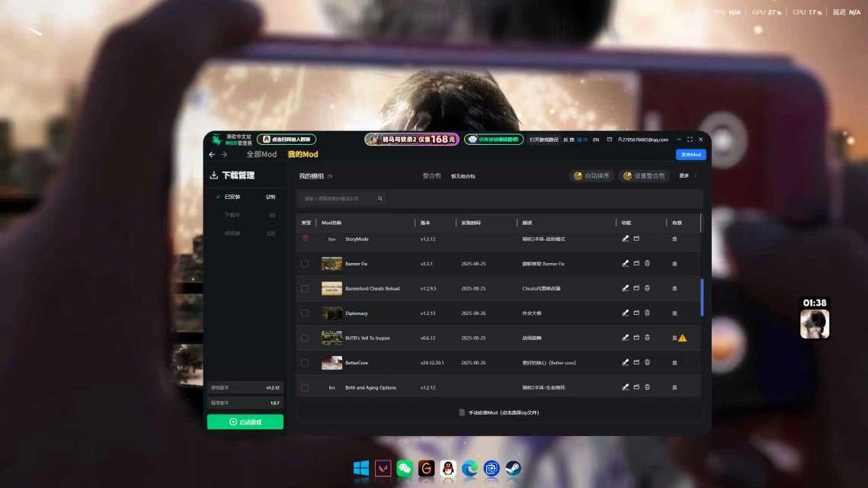Delete the Diplomacy mod

click(x=647, y=313)
